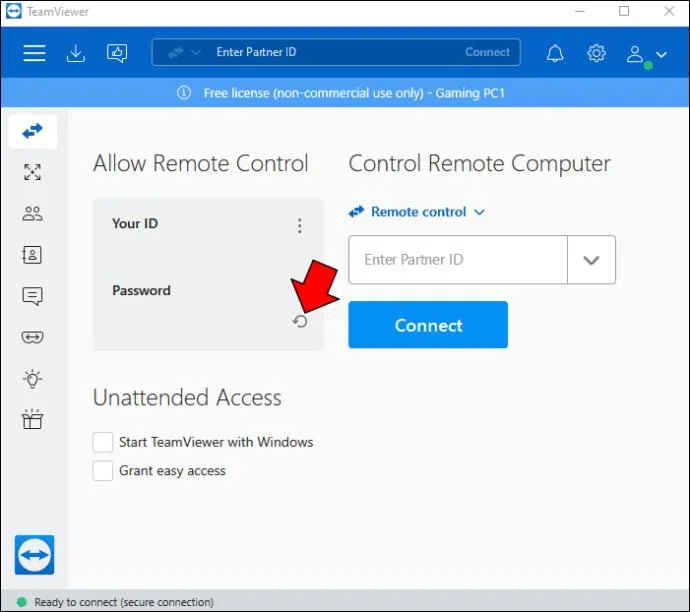This screenshot has height=612, width=690.
Task: Open the Meeting sidebar icon
Action: [33, 214]
